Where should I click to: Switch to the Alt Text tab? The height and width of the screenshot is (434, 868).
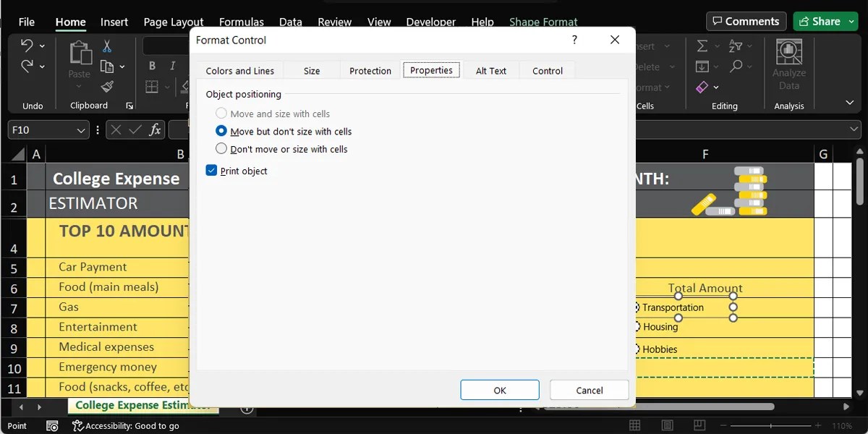pyautogui.click(x=491, y=70)
